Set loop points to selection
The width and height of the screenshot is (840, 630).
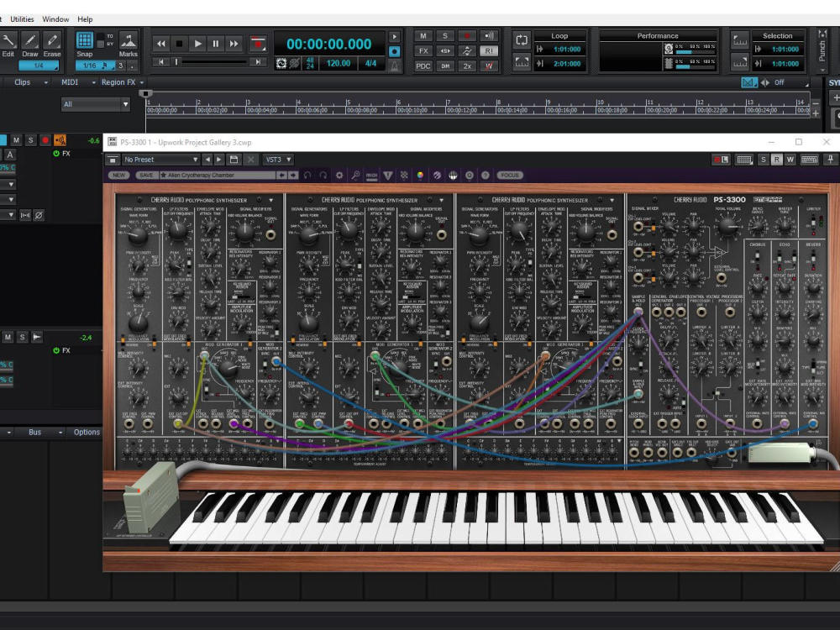522,61
